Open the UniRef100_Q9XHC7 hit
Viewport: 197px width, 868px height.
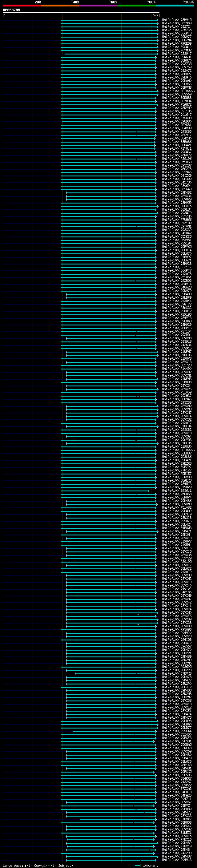click(x=177, y=396)
